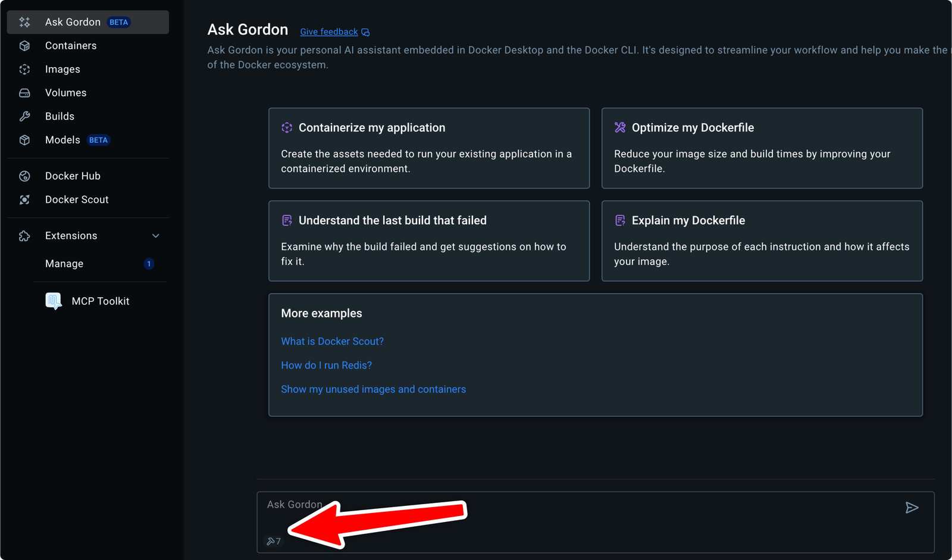Select the Optimize my Dockerfile card
952x560 pixels.
[x=762, y=148]
